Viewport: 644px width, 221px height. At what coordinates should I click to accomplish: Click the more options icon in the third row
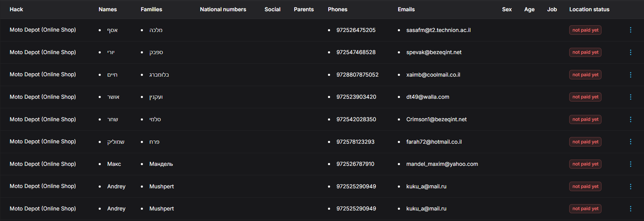tap(630, 75)
